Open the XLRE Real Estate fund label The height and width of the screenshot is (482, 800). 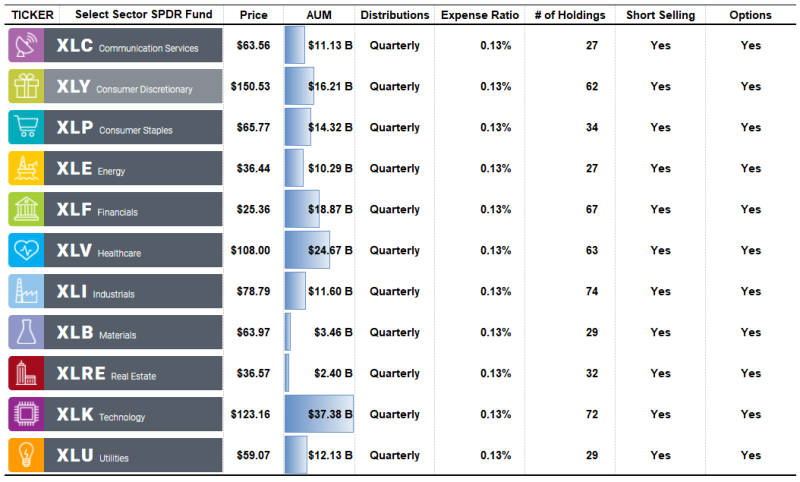click(x=133, y=374)
